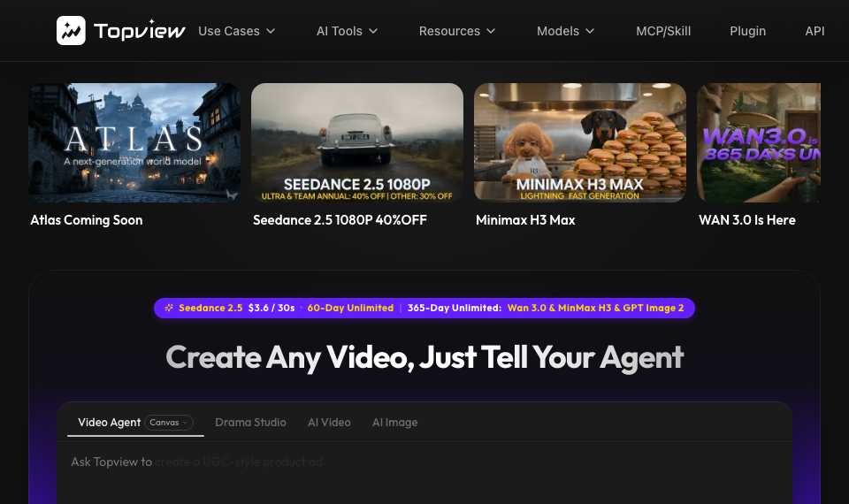
Task: Switch to the Drama Studio tab
Action: pos(250,423)
